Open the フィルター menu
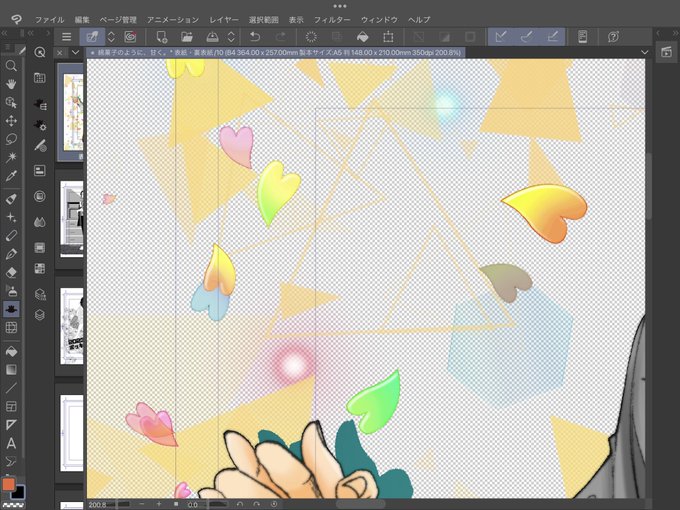The image size is (680, 510). click(332, 20)
